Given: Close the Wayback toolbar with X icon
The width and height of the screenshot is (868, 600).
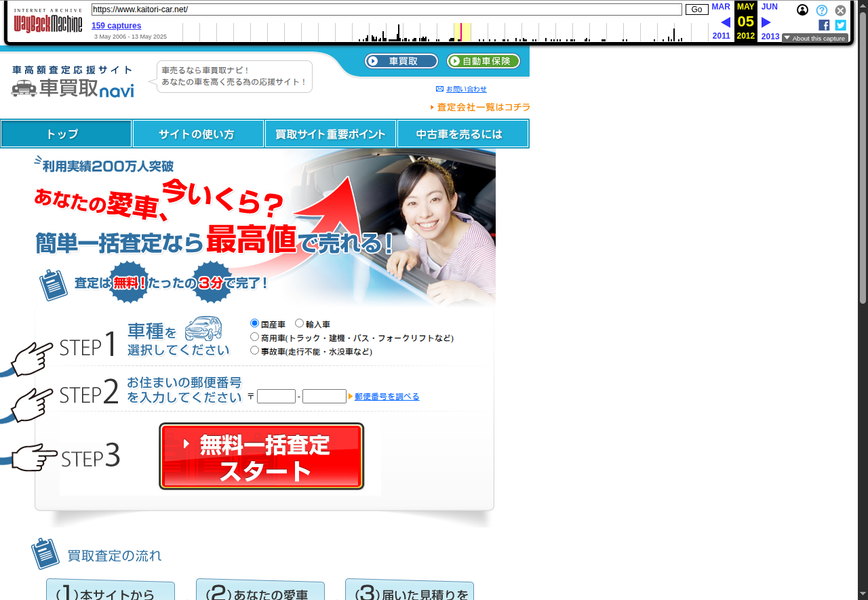Looking at the screenshot, I should point(840,10).
